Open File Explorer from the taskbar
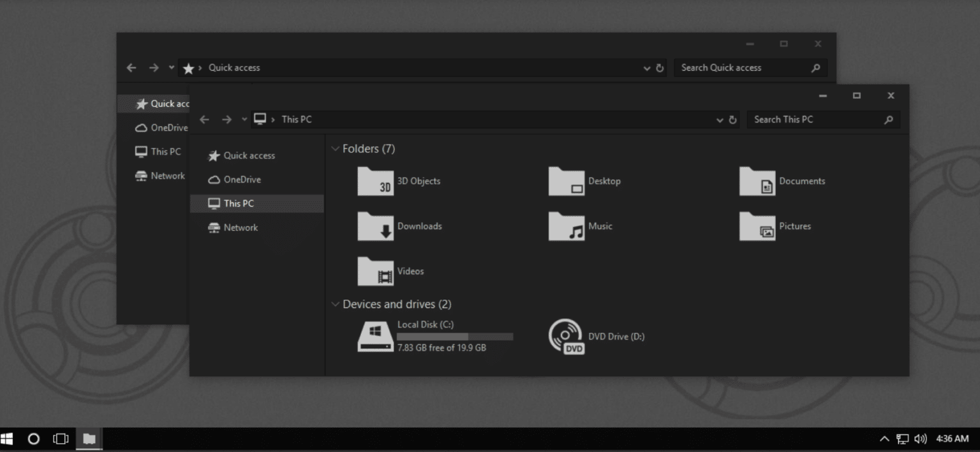 click(x=89, y=439)
